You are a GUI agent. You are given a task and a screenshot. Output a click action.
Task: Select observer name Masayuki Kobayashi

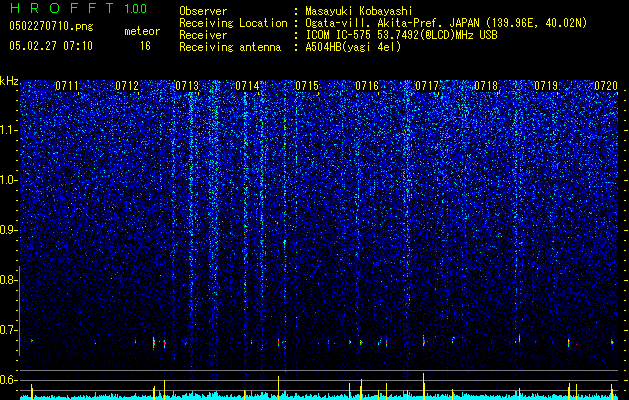(359, 11)
